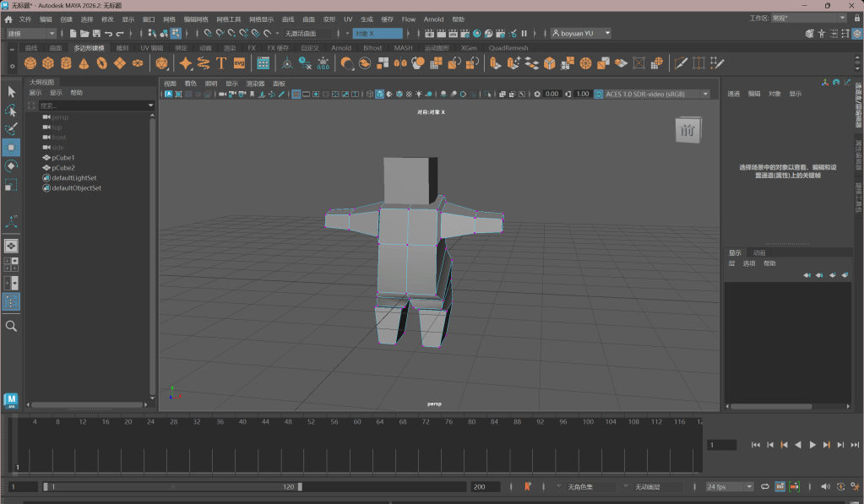This screenshot has width=864, height=504.
Task: Click the SVG import shelf icon
Action: (239, 63)
